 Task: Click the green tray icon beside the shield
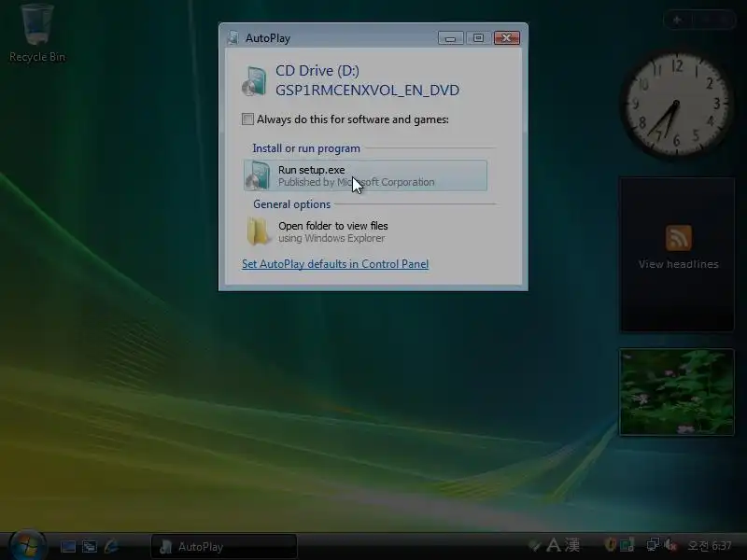point(627,544)
